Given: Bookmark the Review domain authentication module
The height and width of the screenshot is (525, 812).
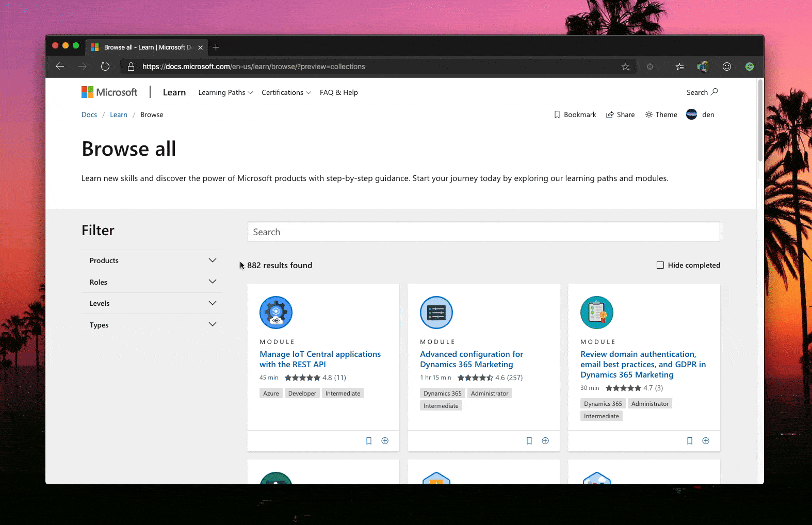Looking at the screenshot, I should 690,441.
